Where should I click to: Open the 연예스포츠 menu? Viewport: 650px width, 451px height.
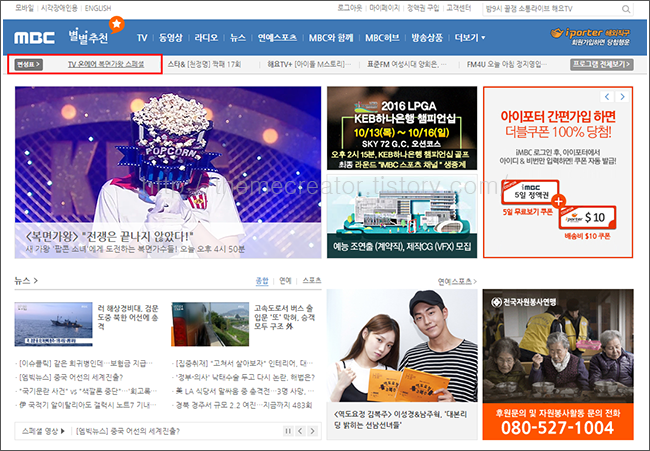tap(277, 38)
